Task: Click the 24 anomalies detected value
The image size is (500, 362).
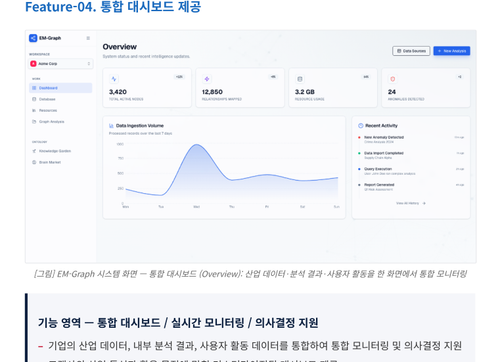Action: tap(392, 92)
